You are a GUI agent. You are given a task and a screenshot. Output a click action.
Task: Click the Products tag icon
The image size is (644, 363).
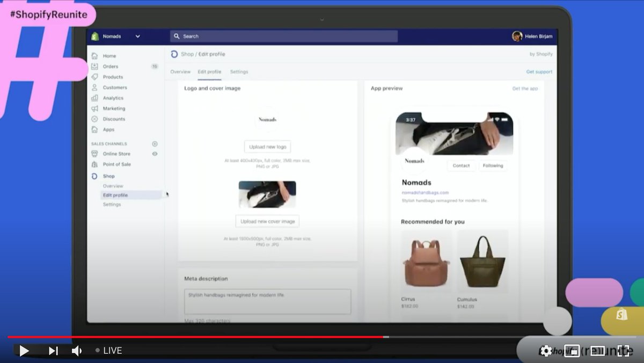(x=94, y=77)
